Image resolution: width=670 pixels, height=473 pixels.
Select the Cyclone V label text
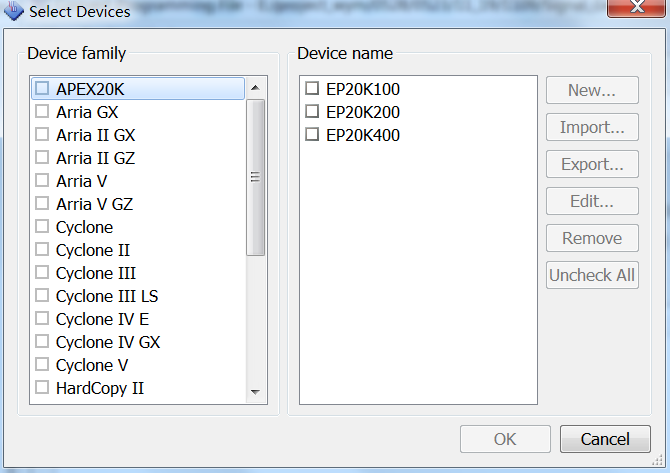(x=92, y=366)
